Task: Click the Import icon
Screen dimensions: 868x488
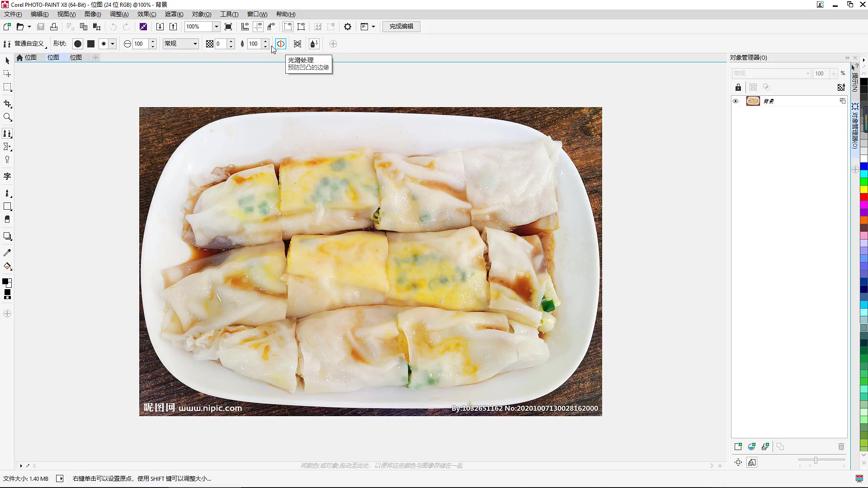Action: pos(160,27)
